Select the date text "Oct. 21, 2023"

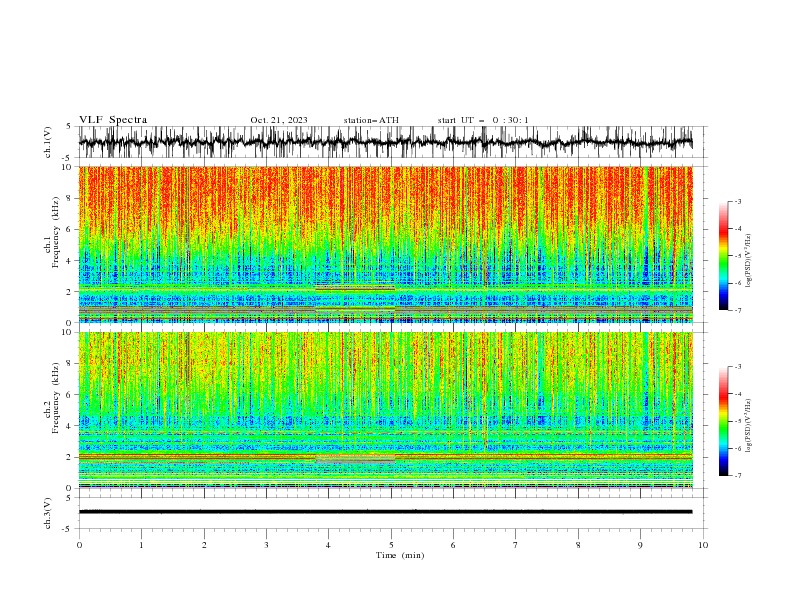(x=279, y=120)
